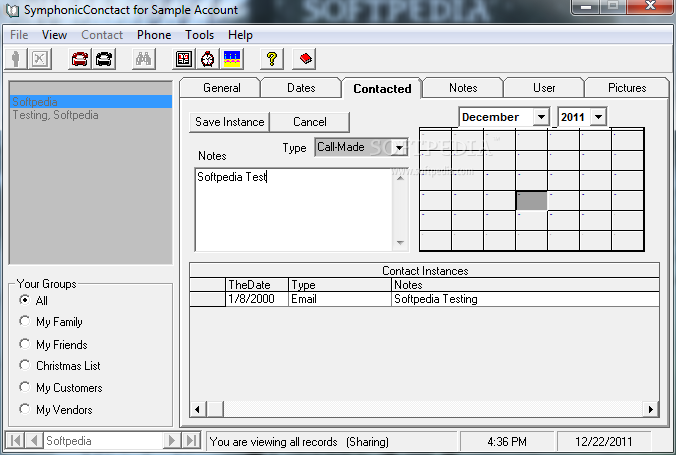Open the Contact menu
Viewport: 676px width, 455px height.
coord(102,35)
